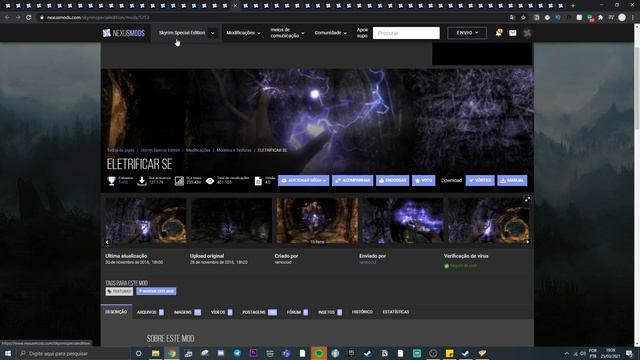Click the browser address bar
Screen dimensions: 640x360
pos(273,18)
